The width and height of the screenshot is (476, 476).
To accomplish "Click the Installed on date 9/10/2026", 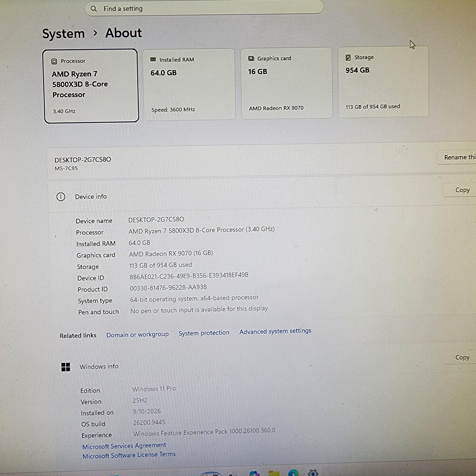I will coord(147,411).
